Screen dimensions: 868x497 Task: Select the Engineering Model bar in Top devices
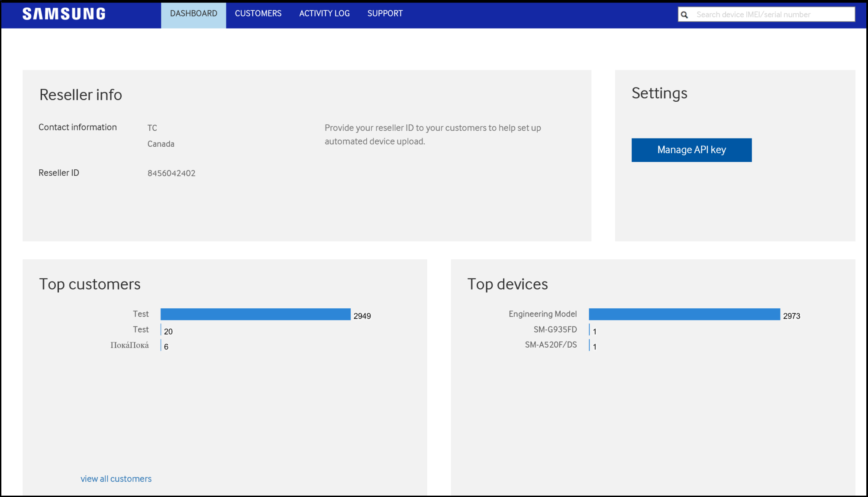(x=684, y=314)
